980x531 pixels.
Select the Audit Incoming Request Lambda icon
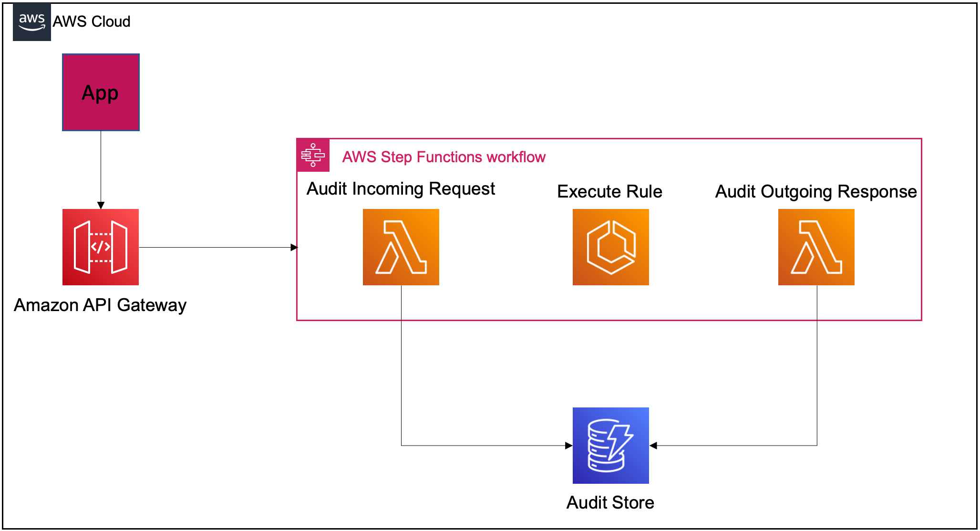pos(401,247)
